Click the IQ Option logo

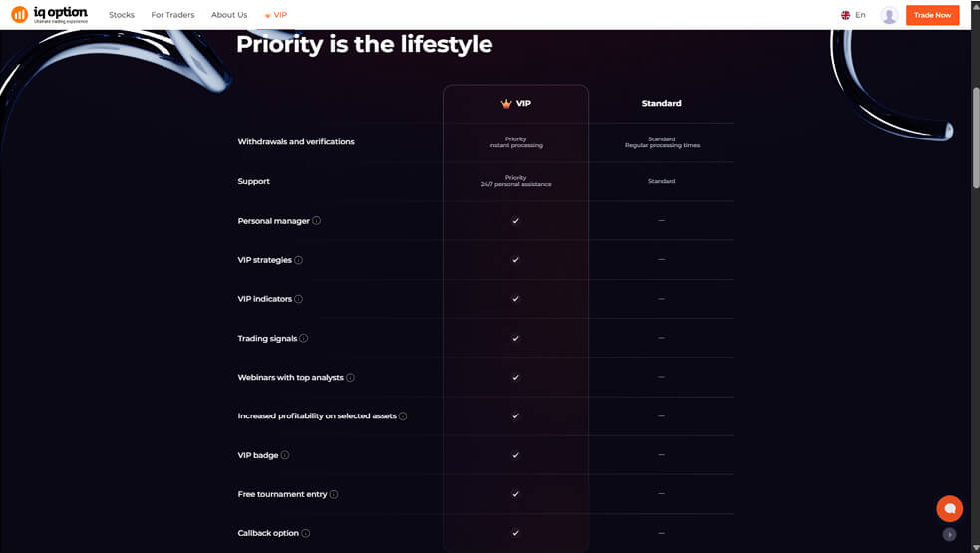pyautogui.click(x=49, y=14)
